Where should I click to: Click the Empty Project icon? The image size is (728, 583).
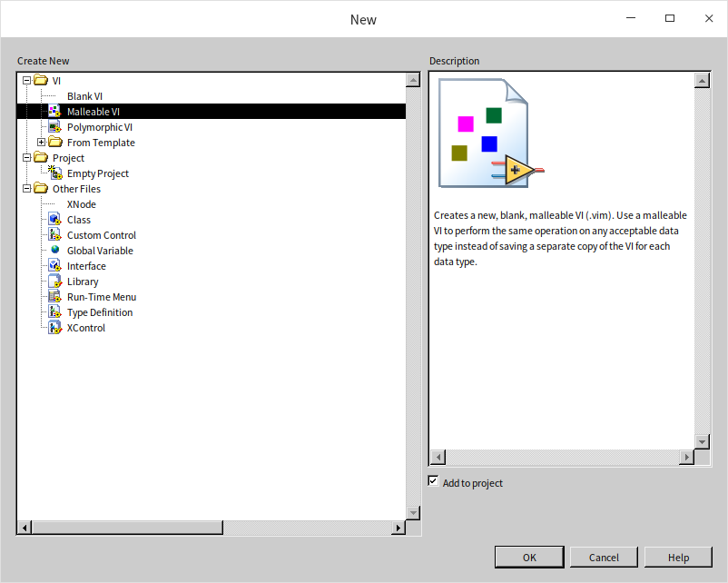click(x=54, y=173)
